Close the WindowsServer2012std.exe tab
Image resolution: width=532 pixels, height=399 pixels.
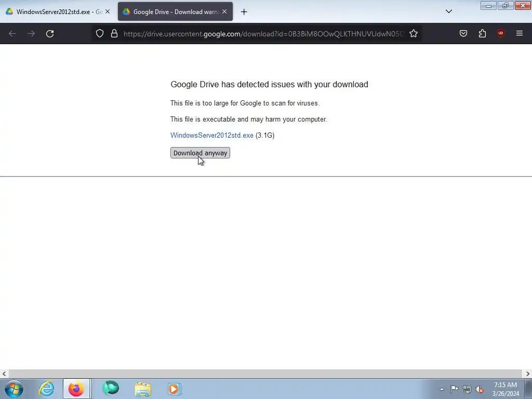pyautogui.click(x=108, y=11)
